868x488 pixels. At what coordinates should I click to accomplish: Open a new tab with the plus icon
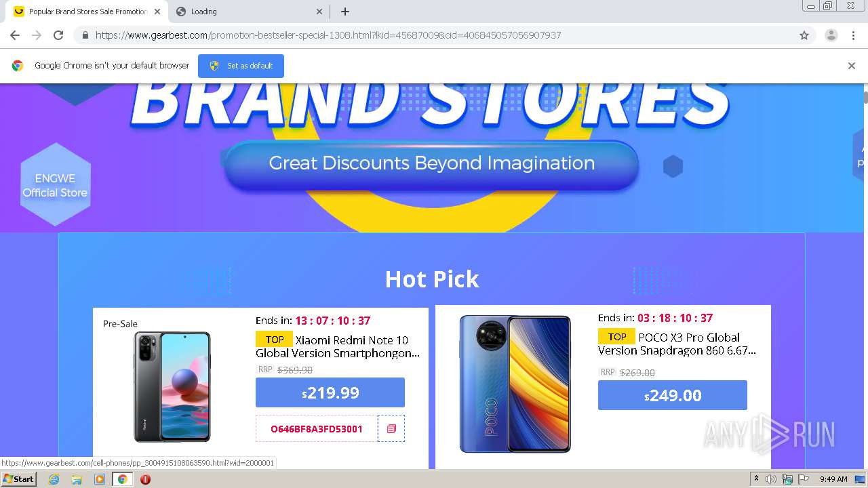tap(345, 12)
